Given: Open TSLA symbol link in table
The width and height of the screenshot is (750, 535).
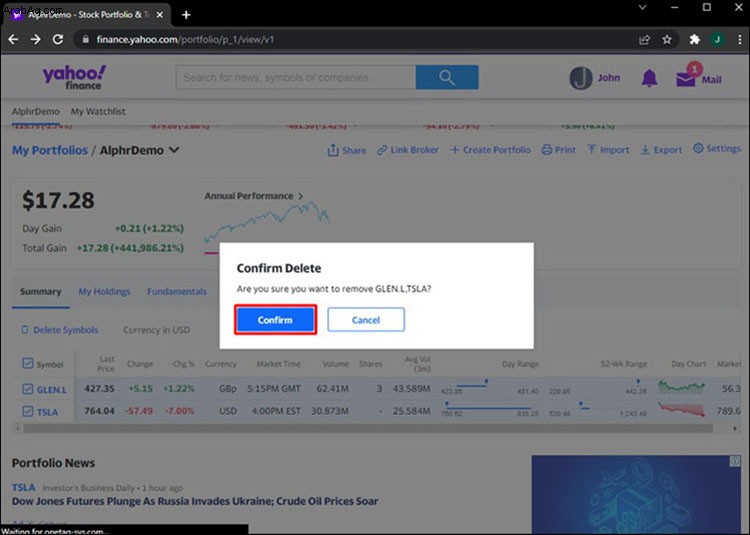Looking at the screenshot, I should (47, 412).
